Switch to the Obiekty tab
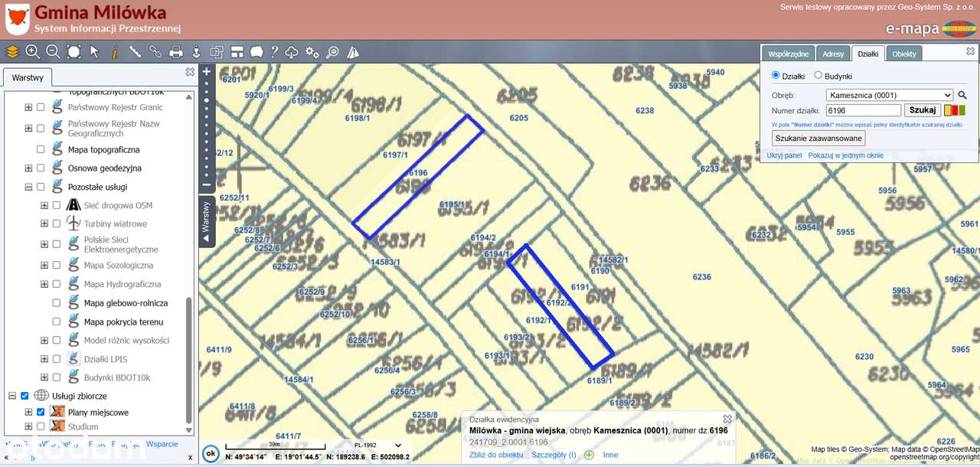Viewport: 980px width, 467px height. (x=904, y=54)
